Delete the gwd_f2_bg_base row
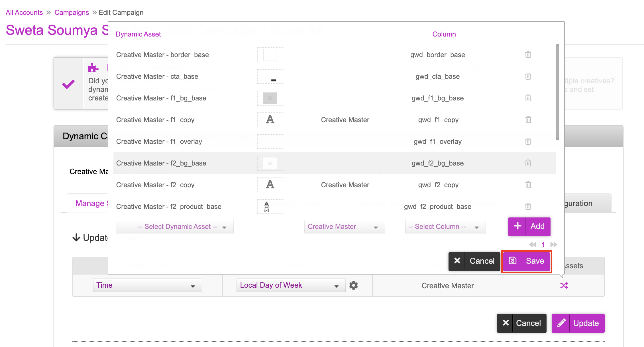This screenshot has width=644, height=347. pyautogui.click(x=528, y=163)
